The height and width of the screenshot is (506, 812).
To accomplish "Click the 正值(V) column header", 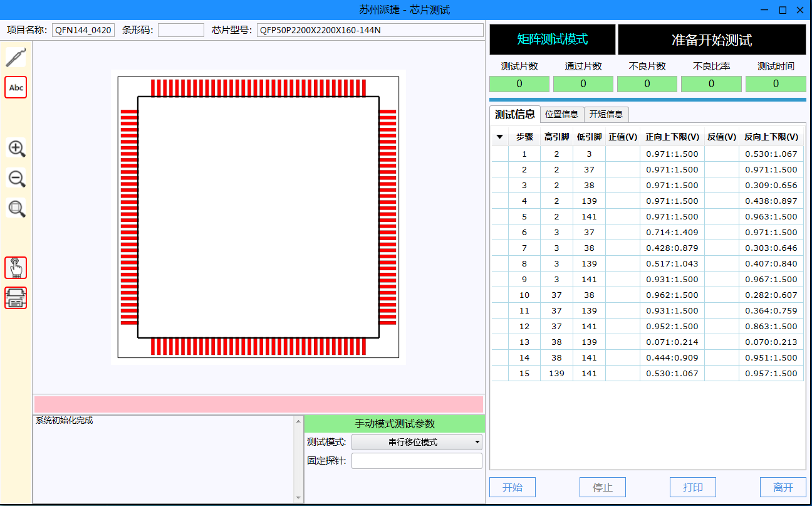I will [x=622, y=137].
